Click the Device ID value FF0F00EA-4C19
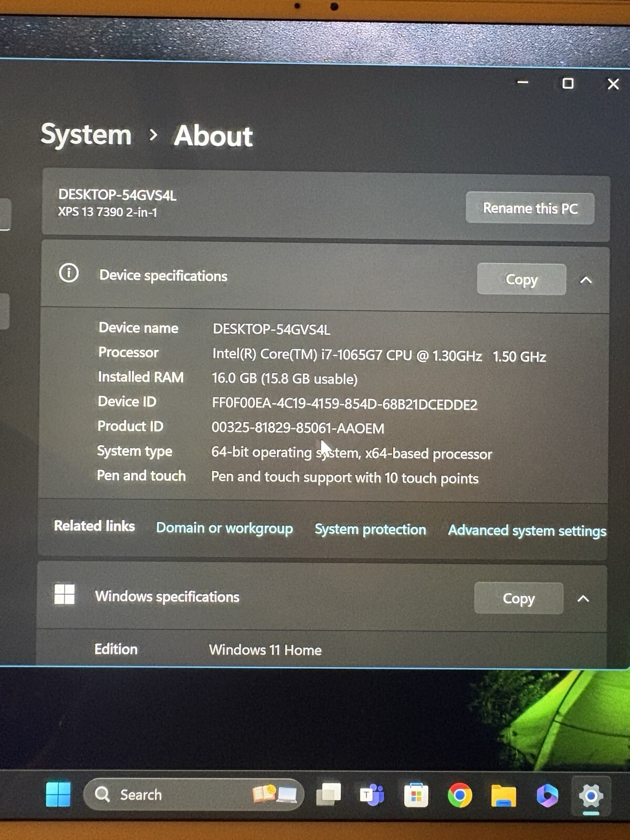 click(x=344, y=404)
